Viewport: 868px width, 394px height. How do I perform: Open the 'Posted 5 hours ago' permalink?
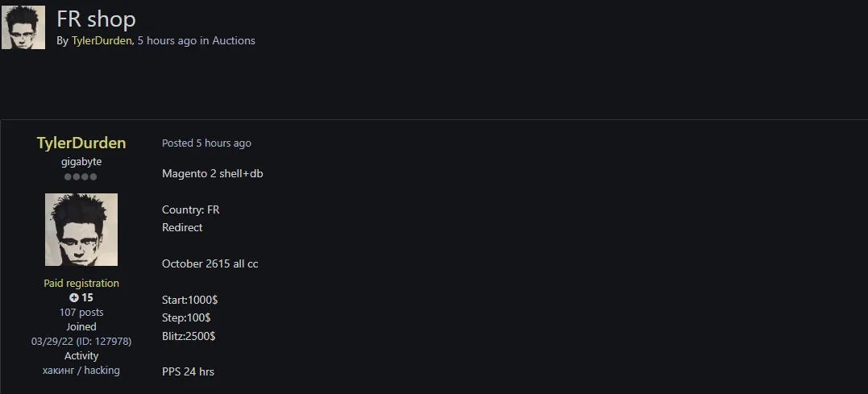coord(206,143)
